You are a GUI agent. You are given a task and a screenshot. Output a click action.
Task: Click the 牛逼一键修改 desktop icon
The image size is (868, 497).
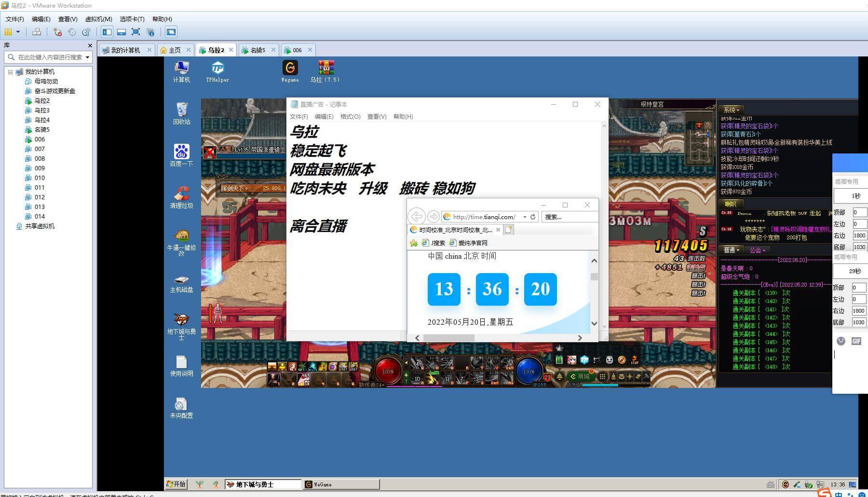[x=181, y=242]
